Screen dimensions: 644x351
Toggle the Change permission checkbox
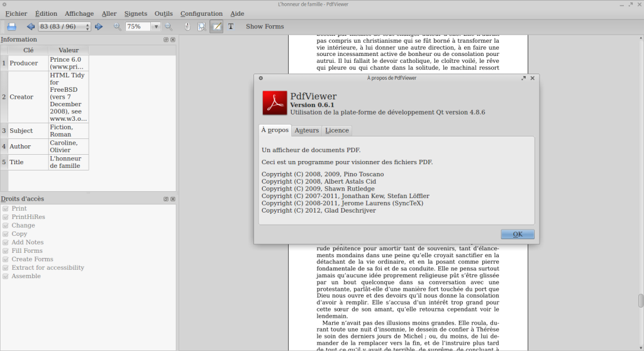6,226
